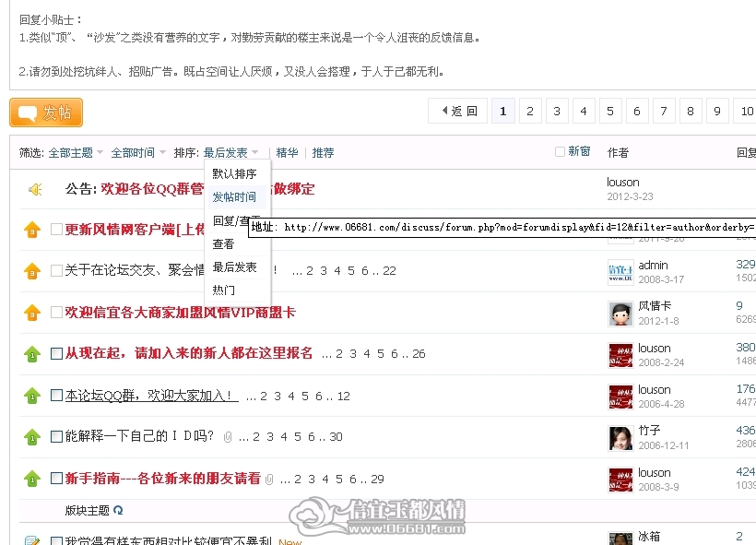Open admin's avatar picture
The height and width of the screenshot is (545, 756).
click(x=620, y=273)
